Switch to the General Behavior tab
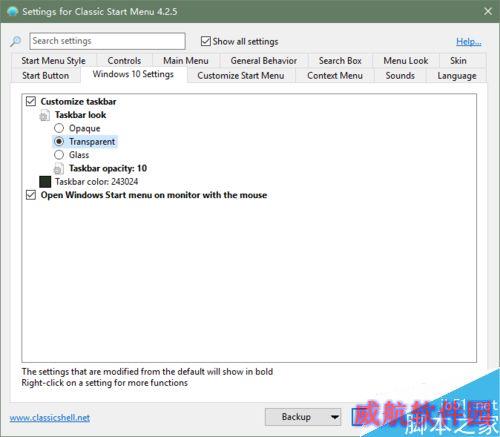The width and height of the screenshot is (500, 437). tap(264, 61)
